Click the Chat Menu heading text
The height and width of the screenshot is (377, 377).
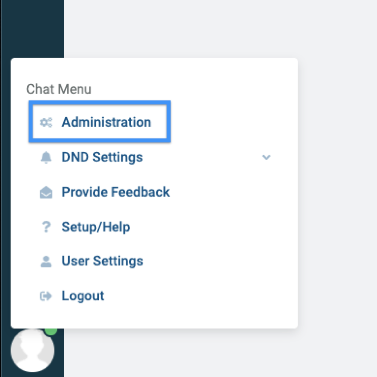(59, 89)
